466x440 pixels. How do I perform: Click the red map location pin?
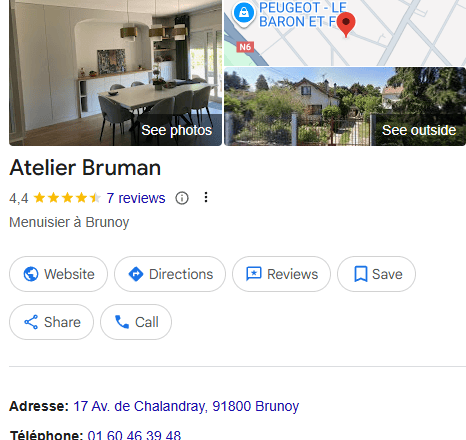(346, 24)
